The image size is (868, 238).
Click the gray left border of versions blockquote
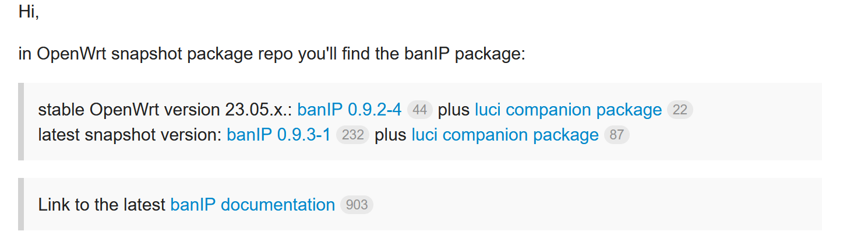tap(21, 121)
